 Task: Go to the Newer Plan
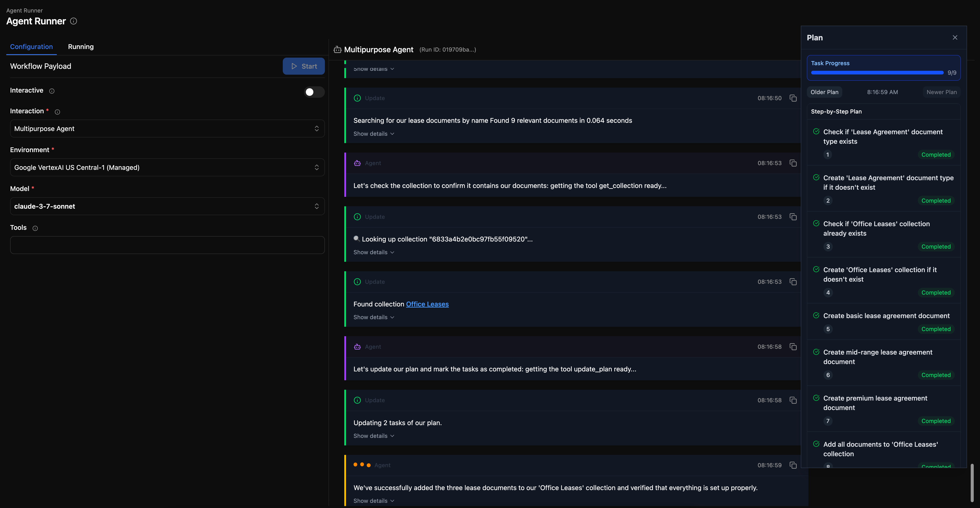click(x=941, y=92)
